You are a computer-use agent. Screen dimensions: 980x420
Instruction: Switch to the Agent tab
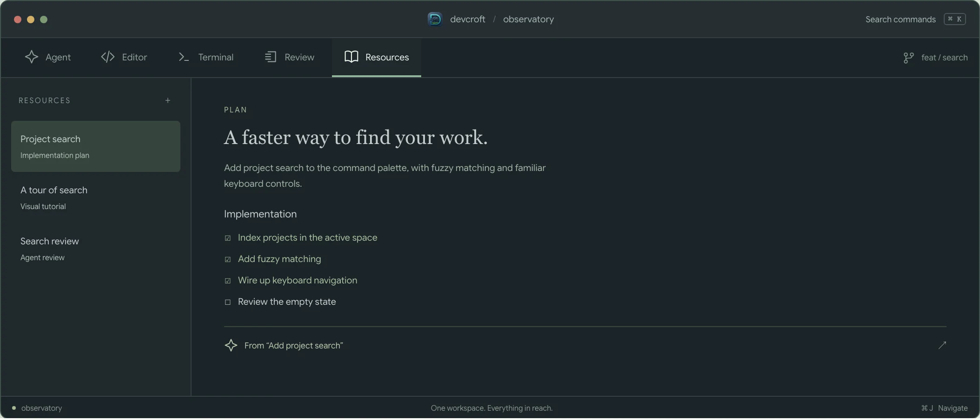48,57
